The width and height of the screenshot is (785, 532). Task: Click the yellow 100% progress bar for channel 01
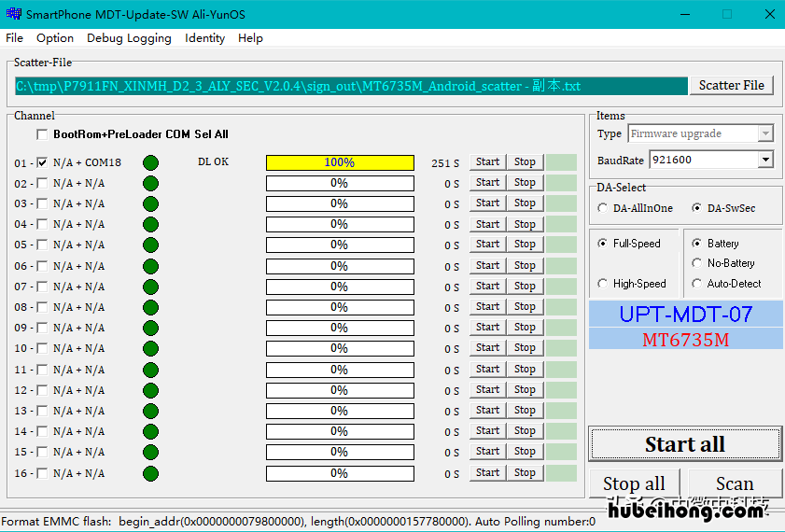pyautogui.click(x=340, y=162)
